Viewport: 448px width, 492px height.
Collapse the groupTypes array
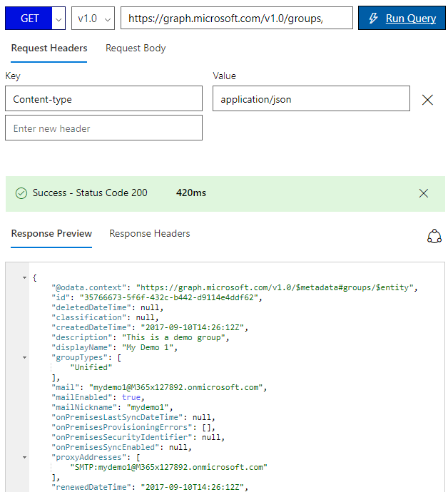25,357
